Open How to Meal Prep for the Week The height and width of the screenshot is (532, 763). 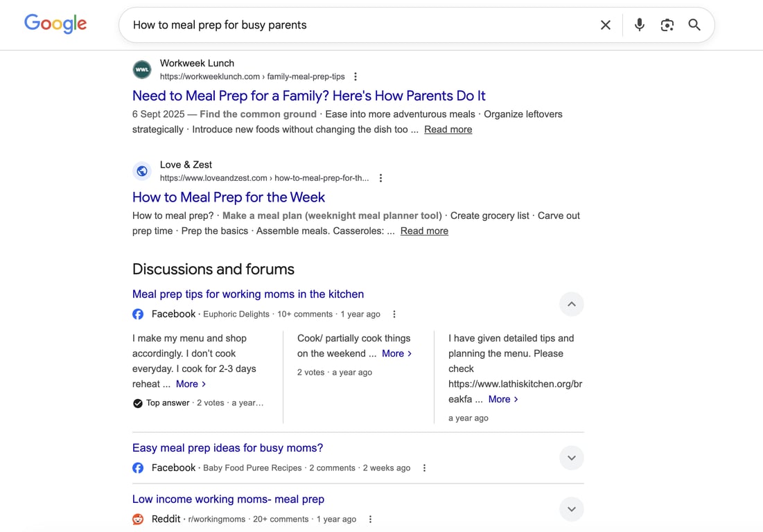229,197
